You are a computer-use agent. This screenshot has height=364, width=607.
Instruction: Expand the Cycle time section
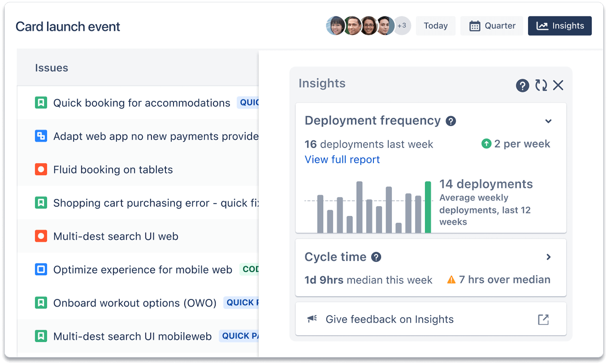coord(549,256)
